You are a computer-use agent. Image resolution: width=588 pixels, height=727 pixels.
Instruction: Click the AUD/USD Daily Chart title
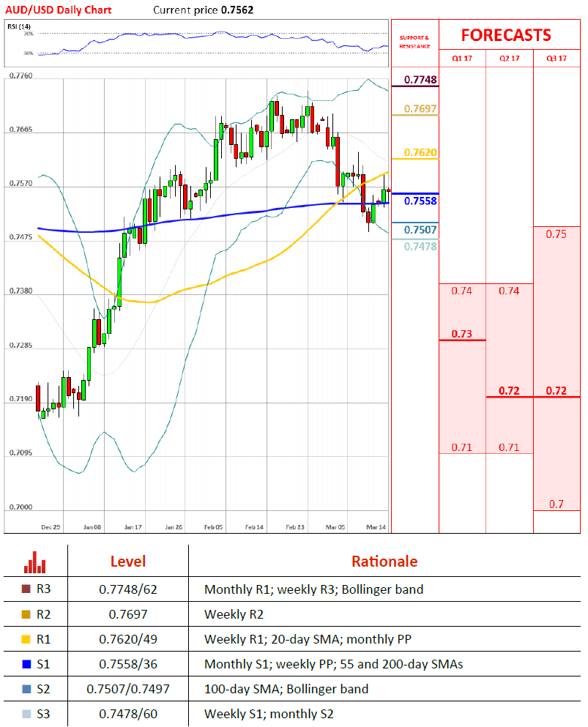click(59, 10)
